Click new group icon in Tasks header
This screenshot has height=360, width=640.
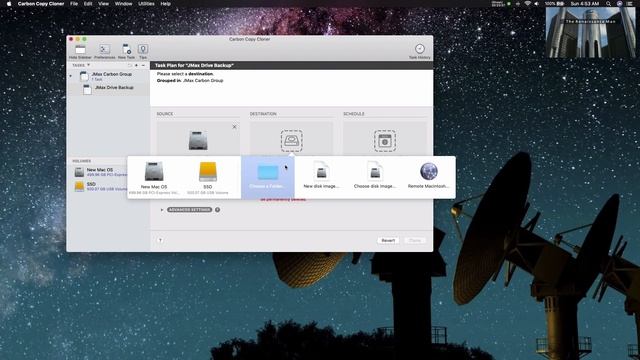[130, 65]
